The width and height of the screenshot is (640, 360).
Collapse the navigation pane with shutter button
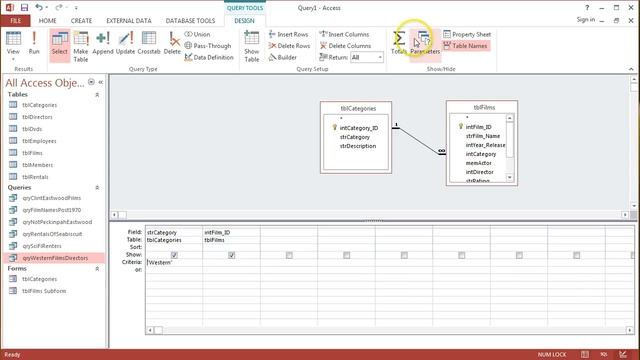101,82
